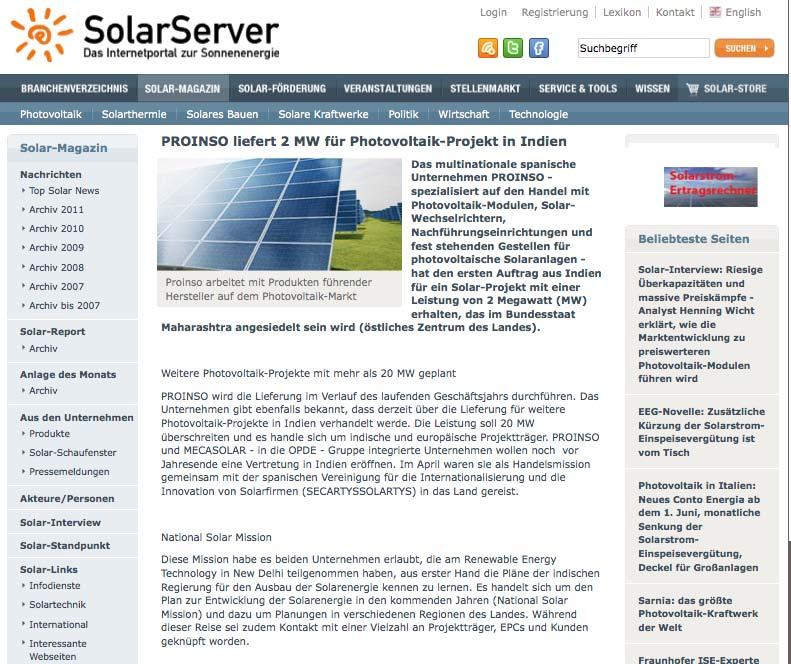Open the Sarnia Photovoltaik-Kraftwerk article link

pos(698,614)
